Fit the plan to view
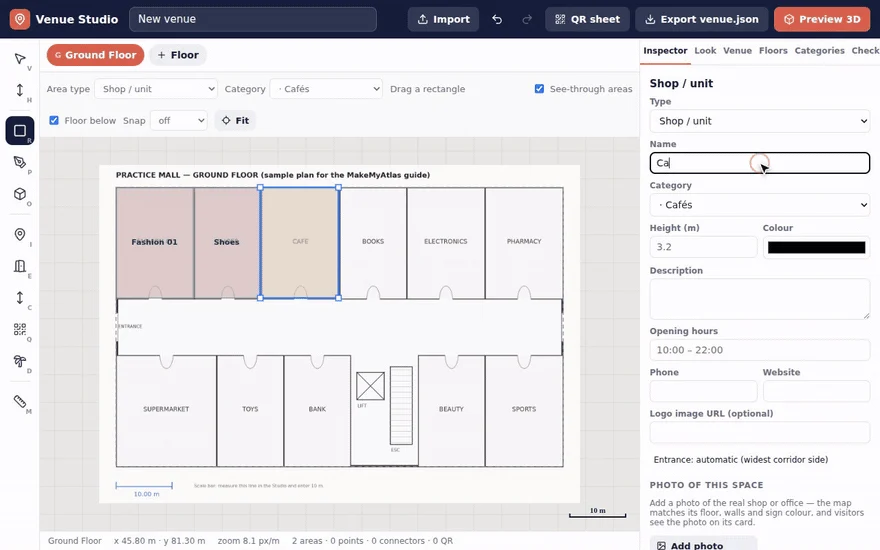The height and width of the screenshot is (550, 880). [x=235, y=121]
